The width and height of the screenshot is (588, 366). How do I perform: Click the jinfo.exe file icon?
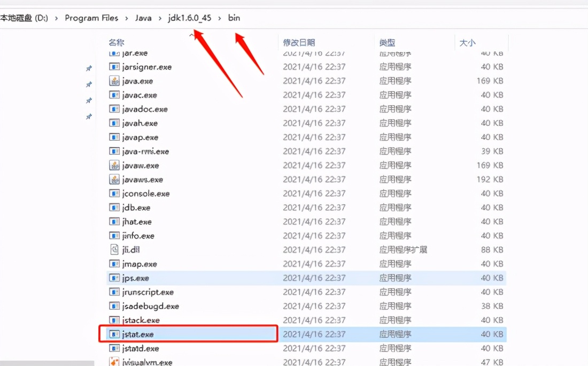coord(114,236)
